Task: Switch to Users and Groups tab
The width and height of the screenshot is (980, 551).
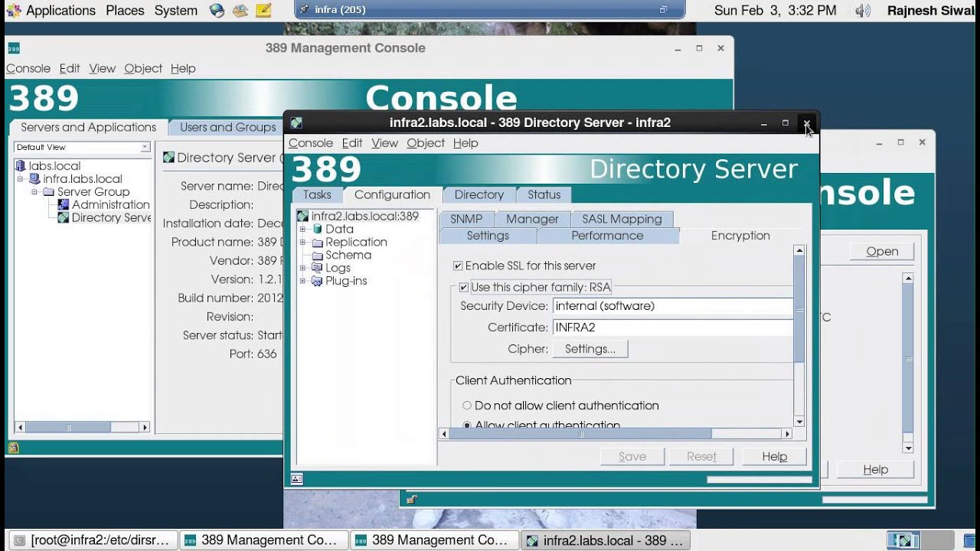Action: click(227, 128)
